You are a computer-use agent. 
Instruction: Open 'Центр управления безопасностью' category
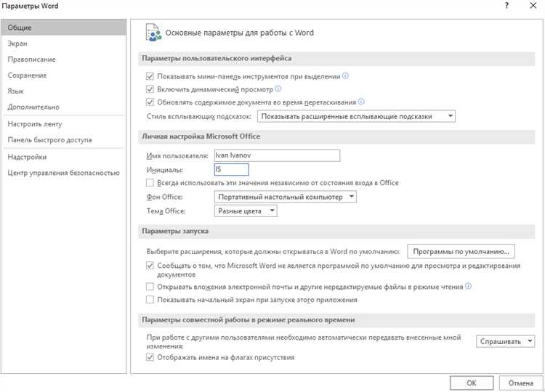point(63,173)
